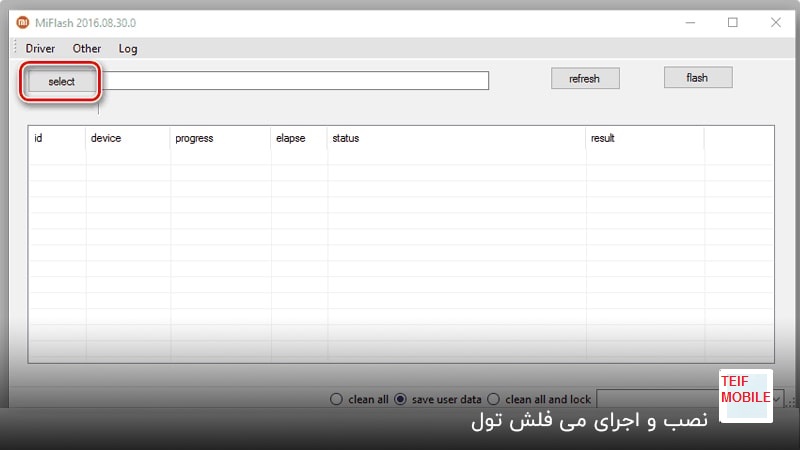Maximize the MiFlash window
This screenshot has width=800, height=450.
point(733,22)
